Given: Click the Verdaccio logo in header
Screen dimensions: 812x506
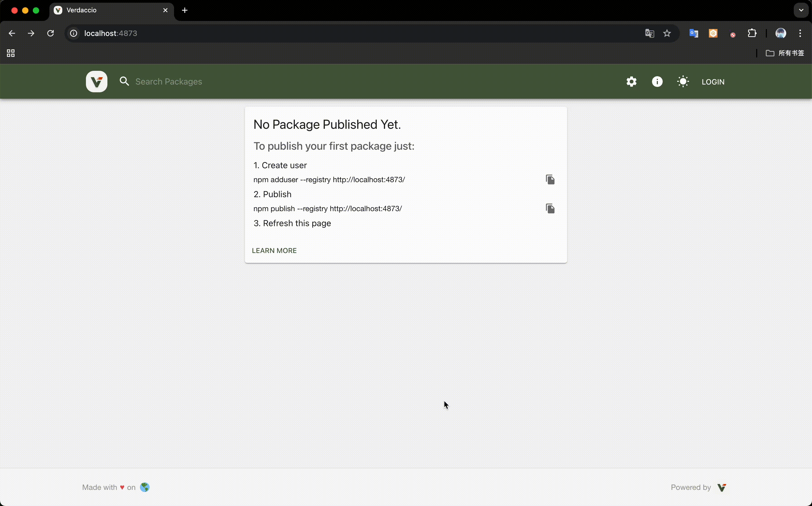Looking at the screenshot, I should pos(96,82).
